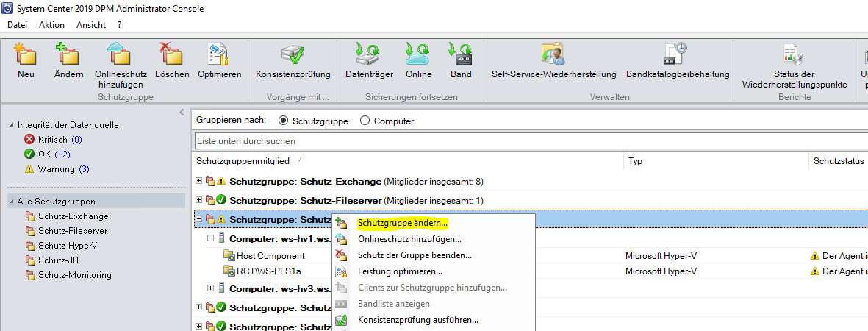
Task: Select Schutz-Fileserver in the sidebar tree
Action: pyautogui.click(x=73, y=231)
